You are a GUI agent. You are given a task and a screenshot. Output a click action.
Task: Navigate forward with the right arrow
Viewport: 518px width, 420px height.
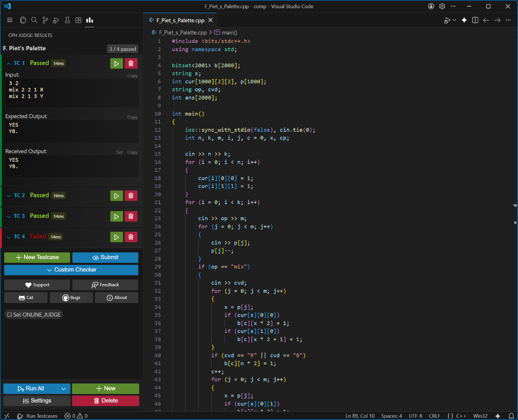coord(497,20)
